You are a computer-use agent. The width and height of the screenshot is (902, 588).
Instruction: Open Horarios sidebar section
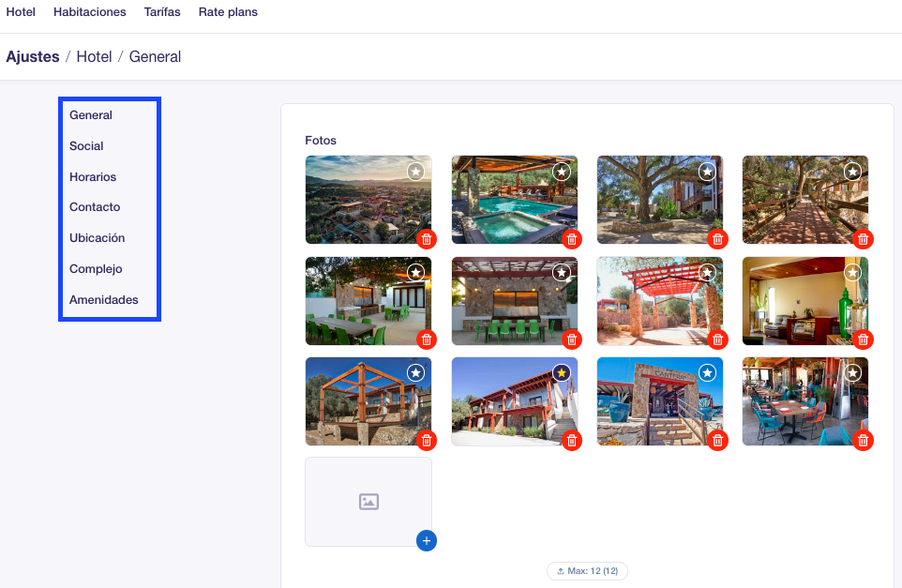[93, 177]
